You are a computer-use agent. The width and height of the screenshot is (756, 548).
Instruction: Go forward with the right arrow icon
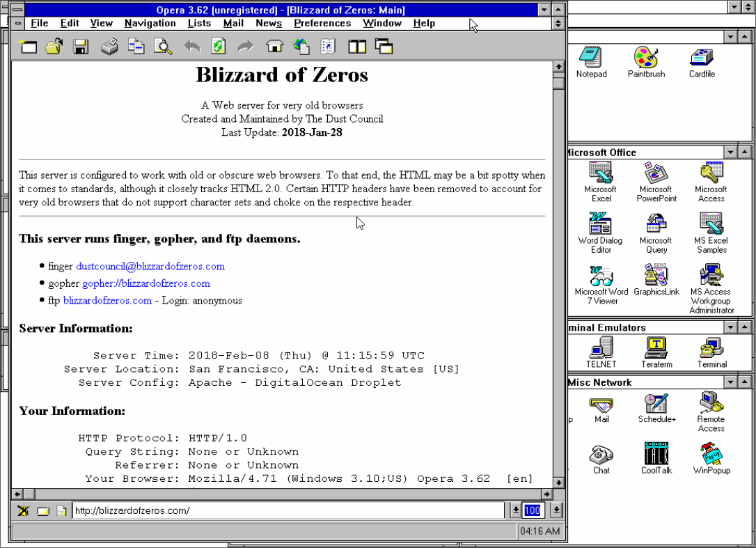[x=246, y=47]
